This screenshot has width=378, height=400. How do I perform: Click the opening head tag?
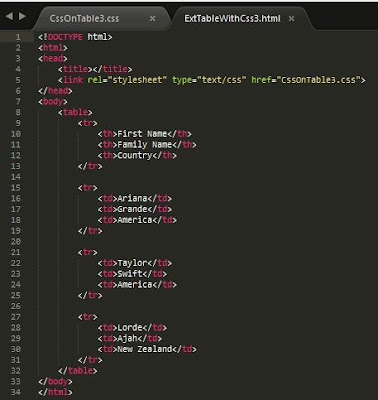pyautogui.click(x=53, y=58)
